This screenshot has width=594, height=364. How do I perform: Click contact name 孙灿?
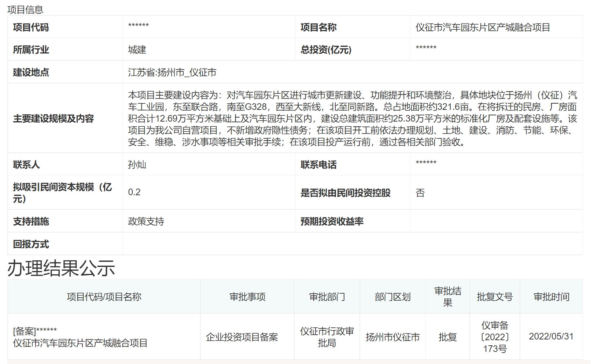click(137, 165)
